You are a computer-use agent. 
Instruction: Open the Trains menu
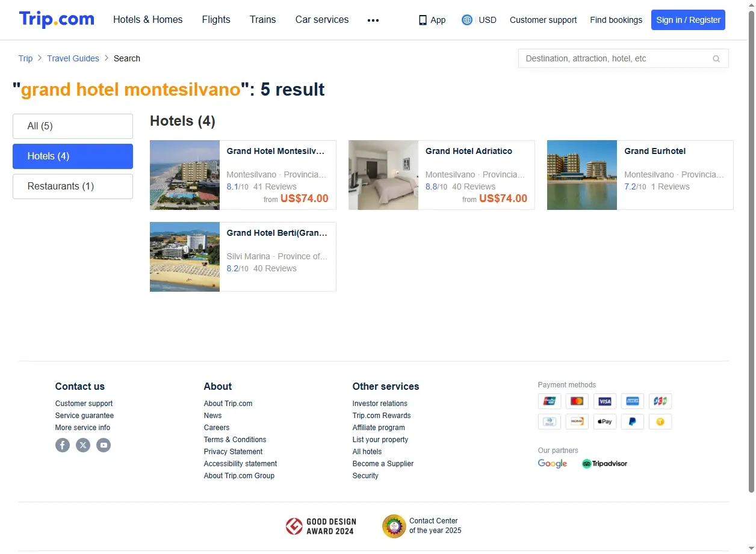coord(263,20)
